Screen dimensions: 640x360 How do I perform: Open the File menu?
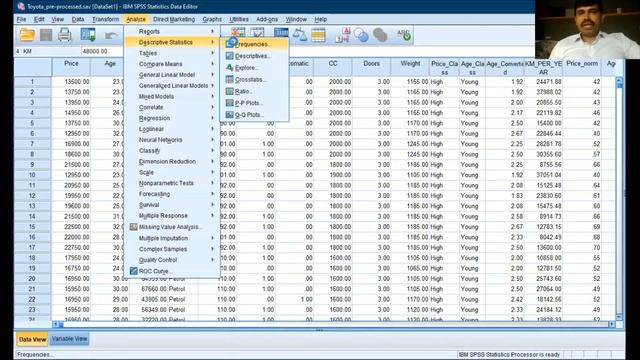pos(21,19)
